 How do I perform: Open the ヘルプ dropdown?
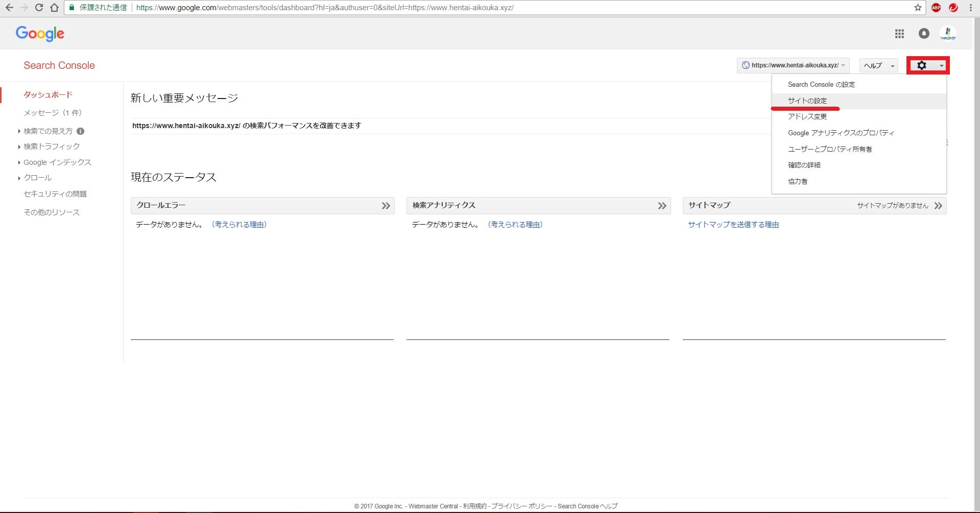pos(878,65)
